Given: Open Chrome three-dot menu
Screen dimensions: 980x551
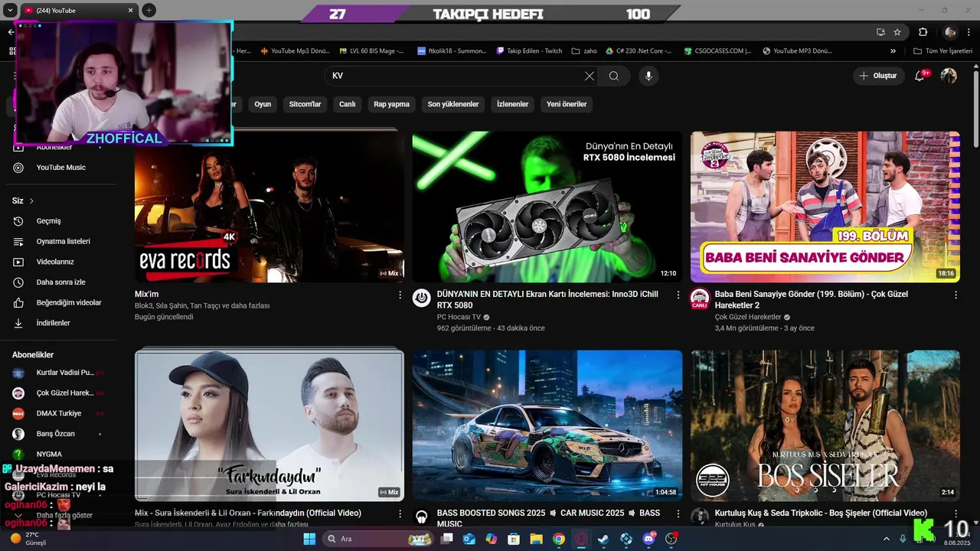Looking at the screenshot, I should point(970,32).
